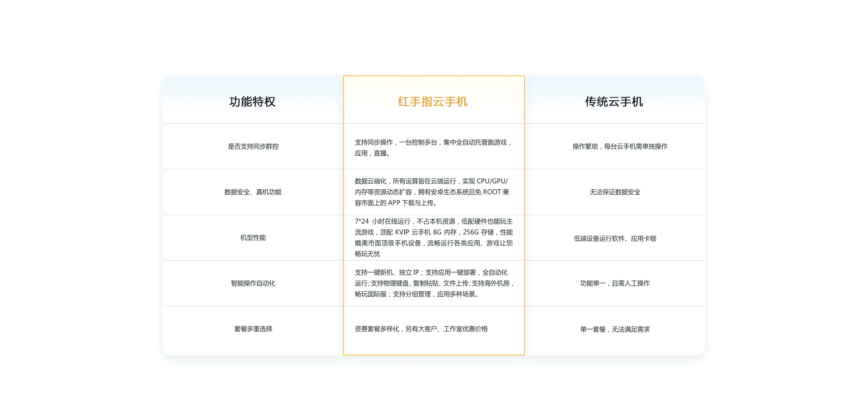Select the 数据安全、真机功能 row label
The height and width of the screenshot is (402, 868).
(x=253, y=192)
